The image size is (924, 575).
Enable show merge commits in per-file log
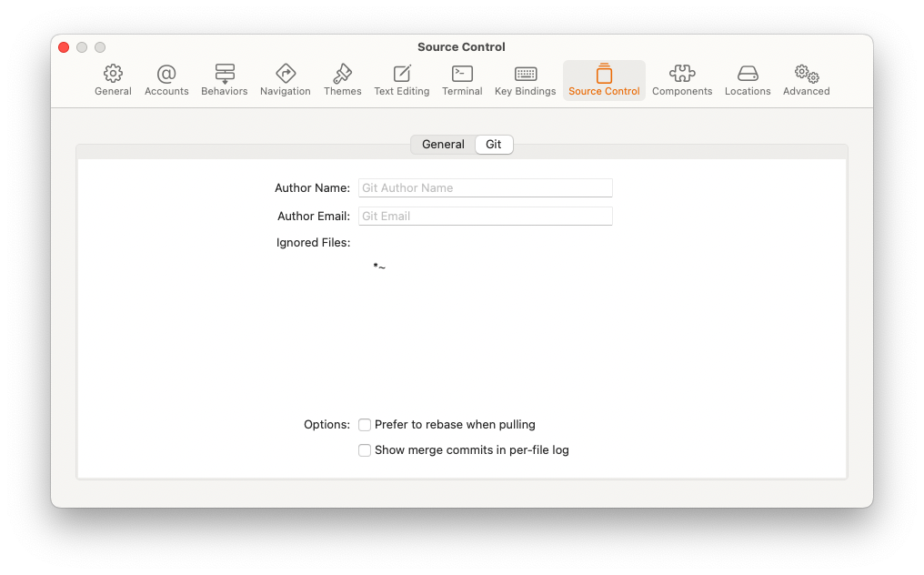point(365,450)
